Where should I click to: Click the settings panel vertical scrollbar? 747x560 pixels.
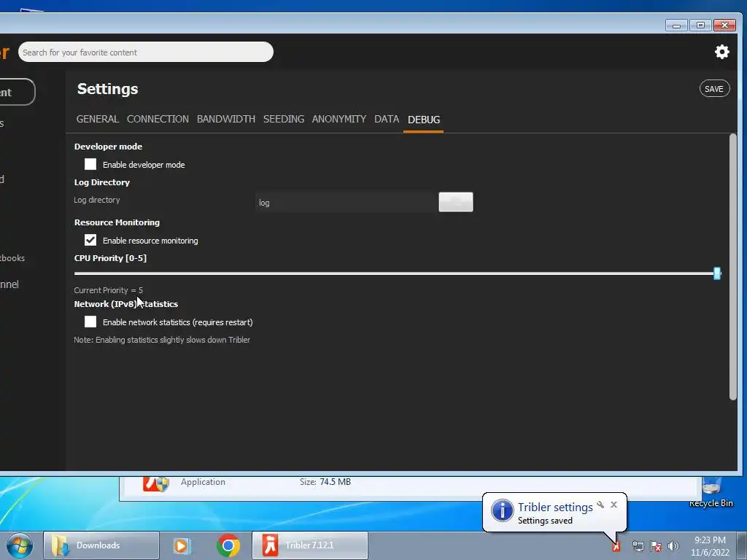[x=732, y=267]
